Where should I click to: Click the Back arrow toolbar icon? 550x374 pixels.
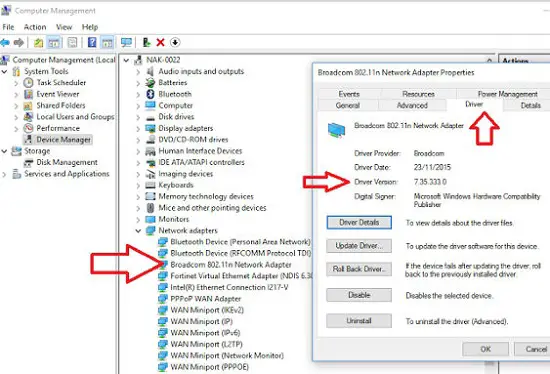tap(5, 43)
